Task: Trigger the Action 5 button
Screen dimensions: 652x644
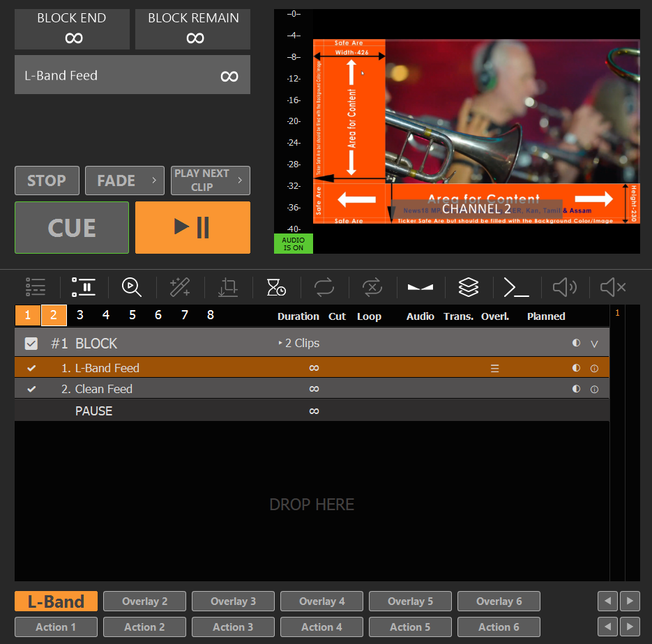Action: tap(411, 627)
